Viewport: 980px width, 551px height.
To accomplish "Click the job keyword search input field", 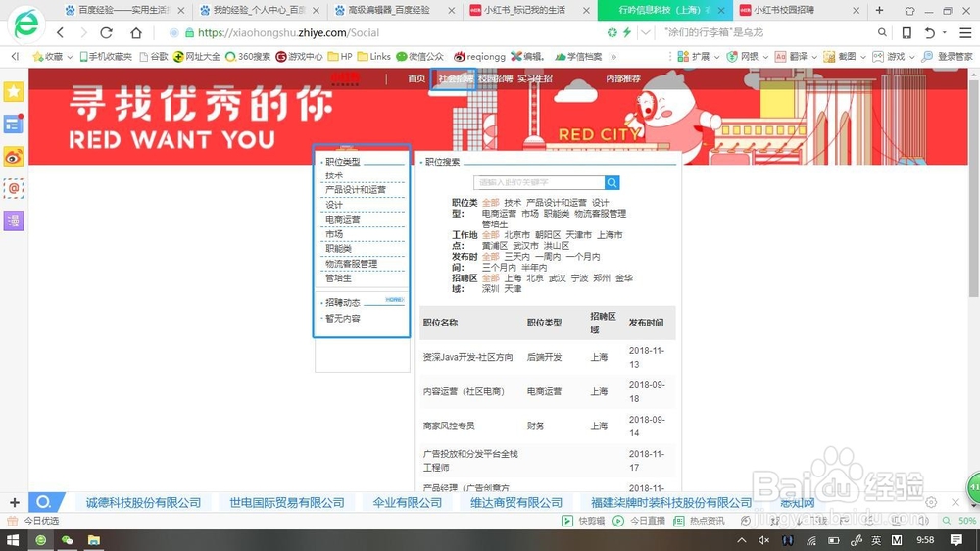I will [x=539, y=182].
